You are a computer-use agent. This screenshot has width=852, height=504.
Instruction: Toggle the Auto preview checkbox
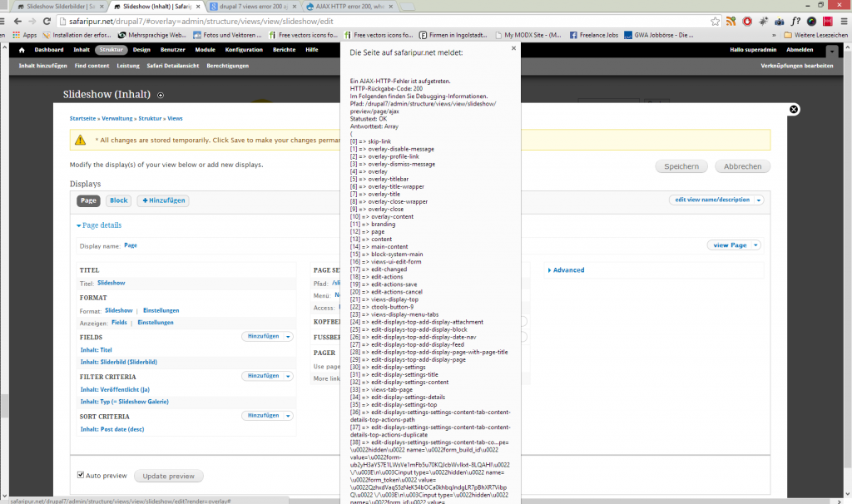point(81,476)
